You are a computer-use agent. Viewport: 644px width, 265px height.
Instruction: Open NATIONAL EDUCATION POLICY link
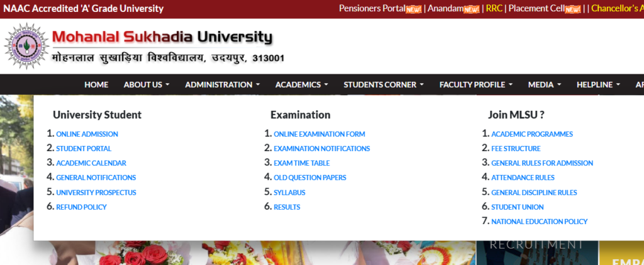pyautogui.click(x=539, y=222)
